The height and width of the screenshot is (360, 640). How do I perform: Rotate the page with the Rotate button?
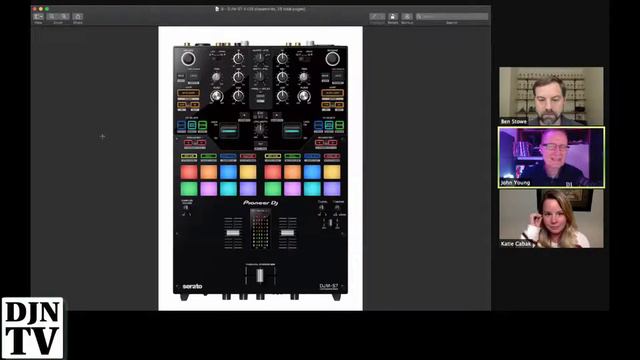[393, 16]
